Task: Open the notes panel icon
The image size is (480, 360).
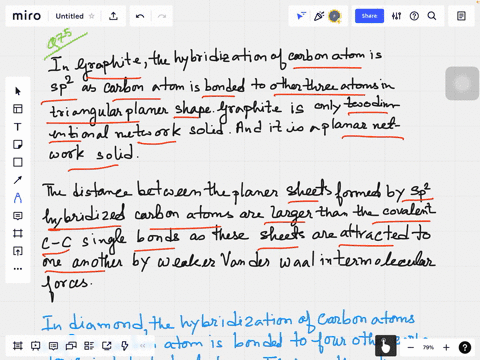Action: 461,16
